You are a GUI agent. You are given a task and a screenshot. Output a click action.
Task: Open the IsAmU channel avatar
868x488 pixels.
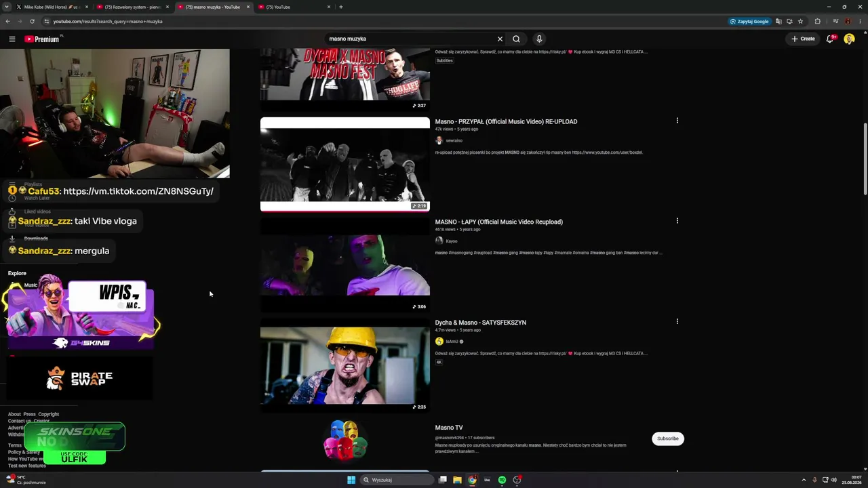(x=439, y=341)
